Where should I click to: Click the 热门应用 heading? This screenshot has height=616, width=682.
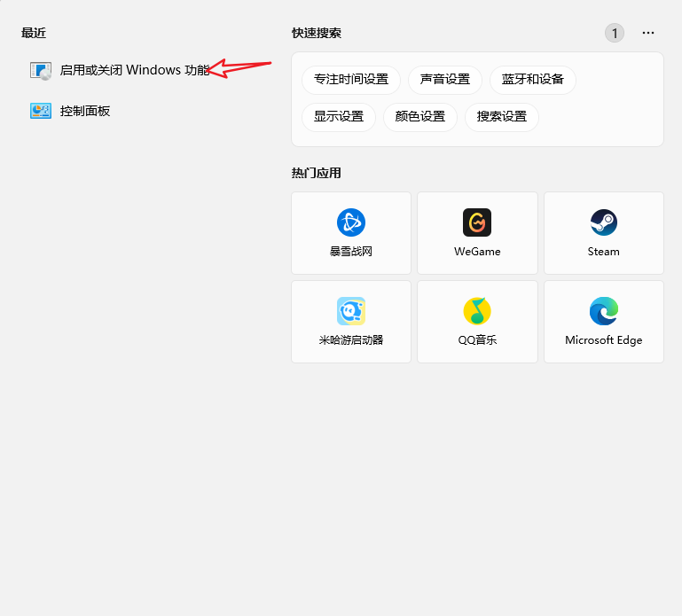(317, 173)
